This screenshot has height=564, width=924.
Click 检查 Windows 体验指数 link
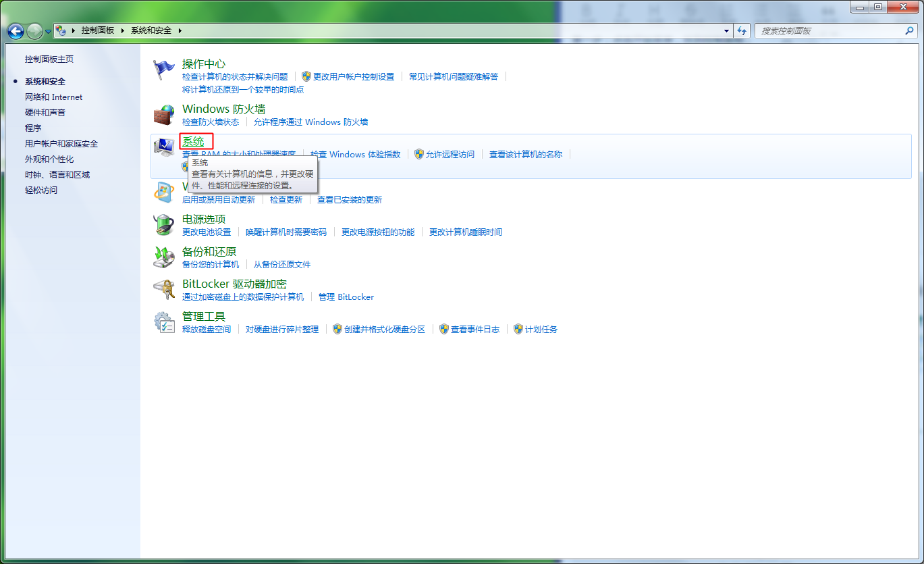356,155
